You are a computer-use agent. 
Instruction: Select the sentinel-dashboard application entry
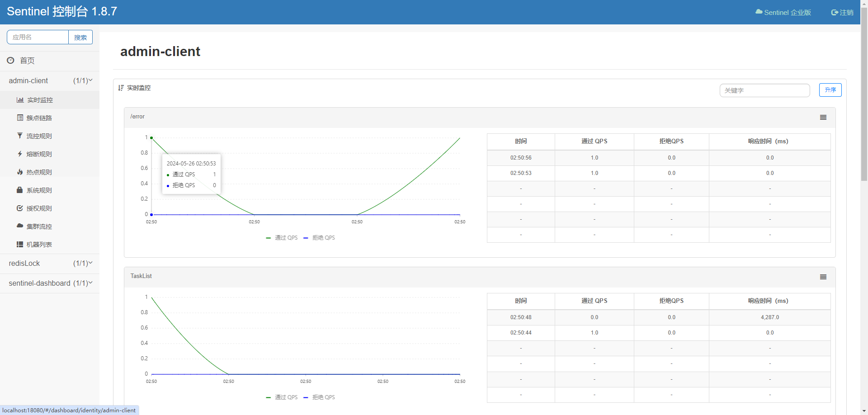(x=50, y=283)
